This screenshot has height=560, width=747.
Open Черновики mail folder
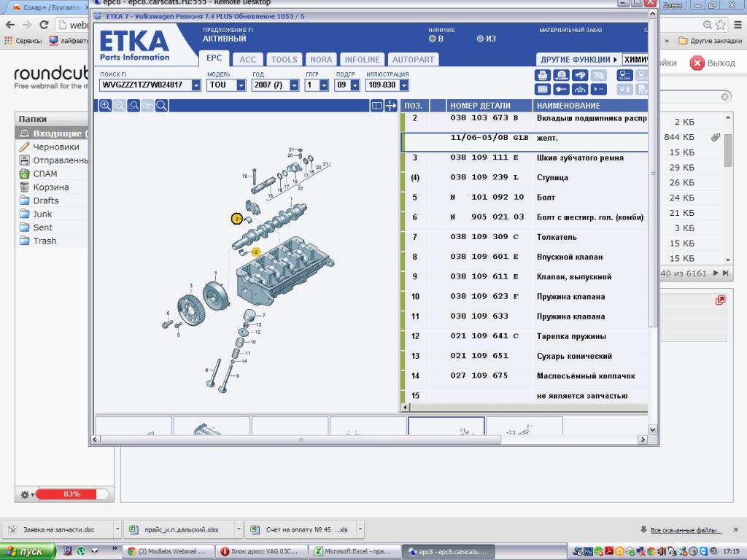[x=53, y=147]
